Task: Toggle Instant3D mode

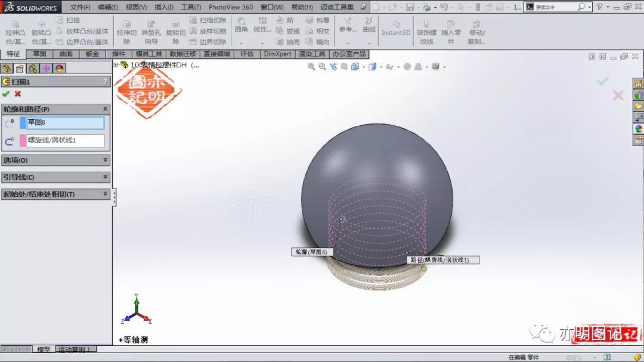Action: 396,28
